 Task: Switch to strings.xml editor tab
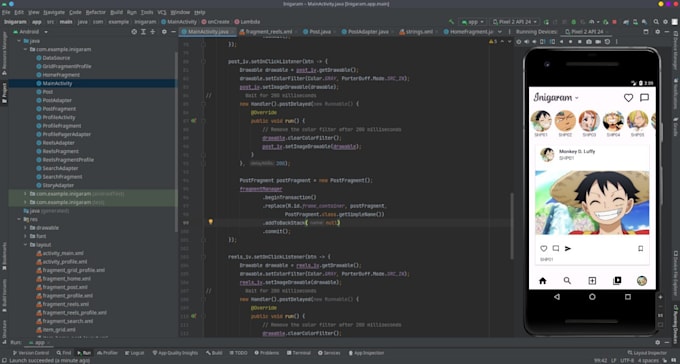pyautogui.click(x=418, y=32)
